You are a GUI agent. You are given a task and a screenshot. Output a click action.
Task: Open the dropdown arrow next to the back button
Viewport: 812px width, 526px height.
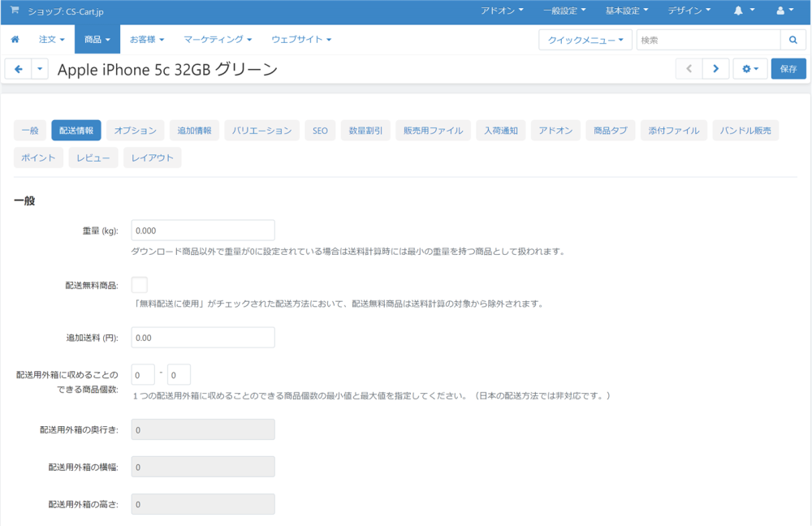click(x=40, y=69)
